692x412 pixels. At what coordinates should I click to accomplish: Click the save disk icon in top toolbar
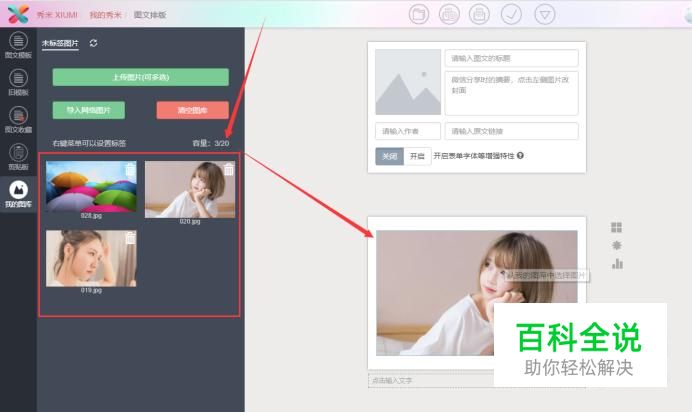(479, 14)
